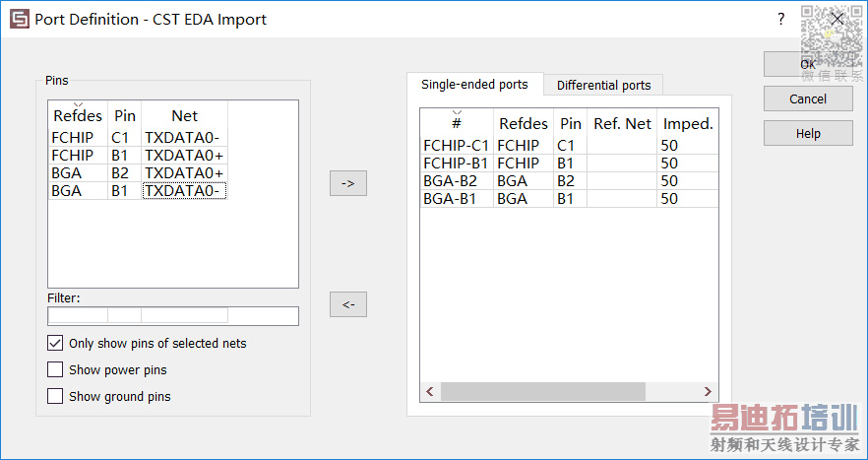This screenshot has height=460, width=868.
Task: Click the right arrow add port button
Action: pos(347,183)
